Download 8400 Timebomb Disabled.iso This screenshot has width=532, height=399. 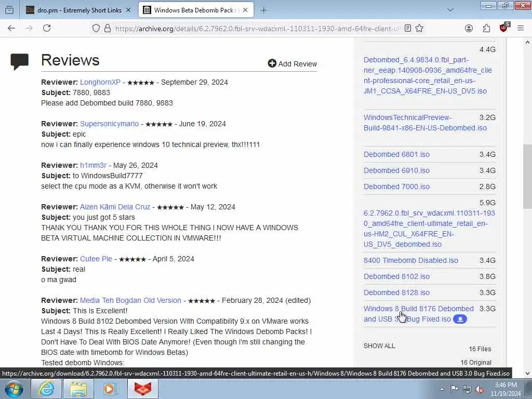(x=411, y=260)
